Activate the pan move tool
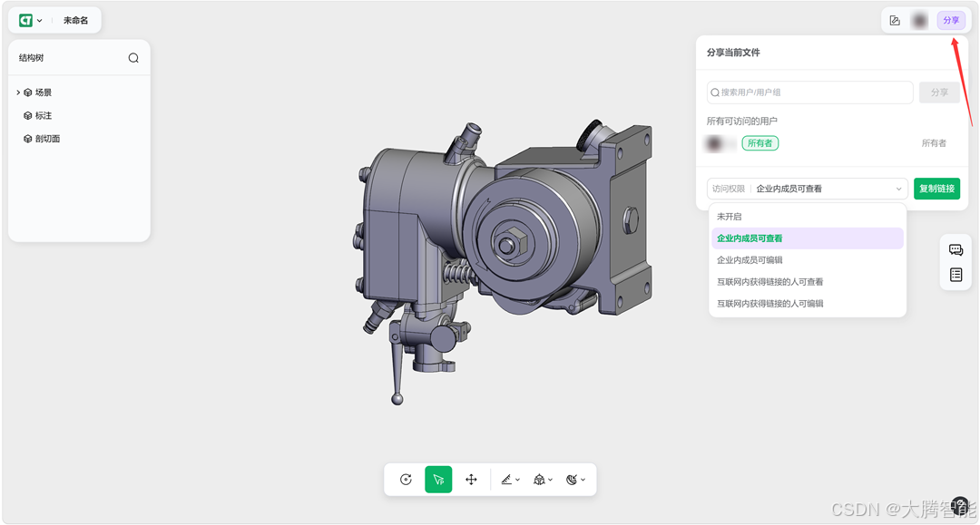 pyautogui.click(x=471, y=480)
